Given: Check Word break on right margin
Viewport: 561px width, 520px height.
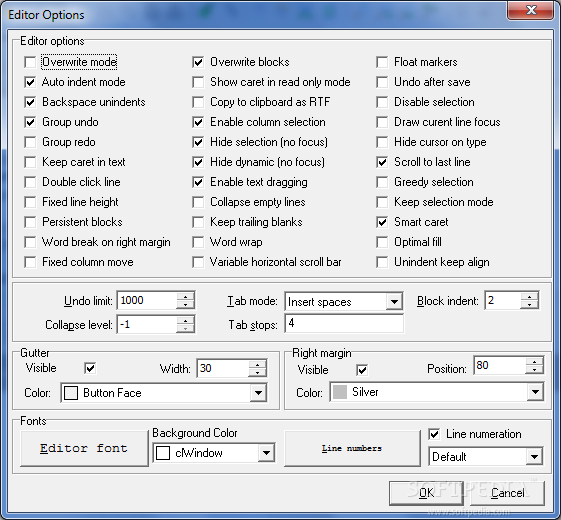Looking at the screenshot, I should 30,243.
